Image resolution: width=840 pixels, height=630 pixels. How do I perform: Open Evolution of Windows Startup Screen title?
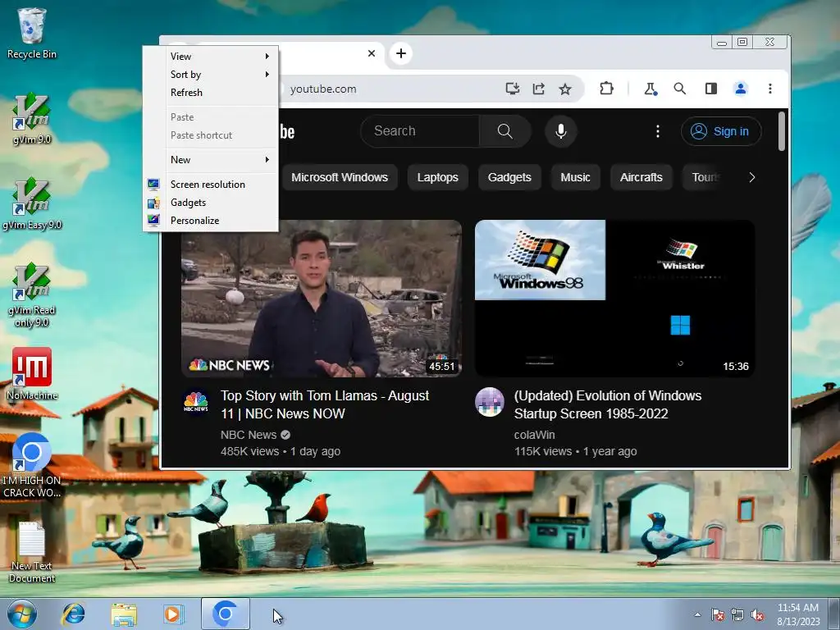[x=608, y=404]
